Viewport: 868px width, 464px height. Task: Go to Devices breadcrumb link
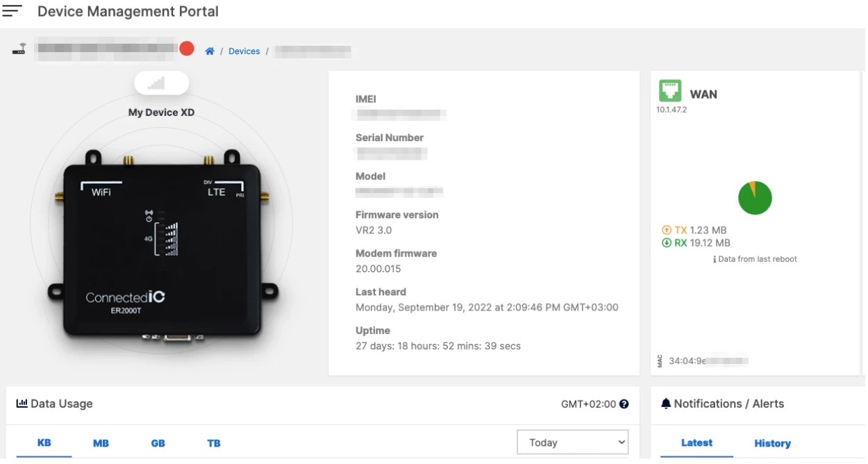click(244, 51)
